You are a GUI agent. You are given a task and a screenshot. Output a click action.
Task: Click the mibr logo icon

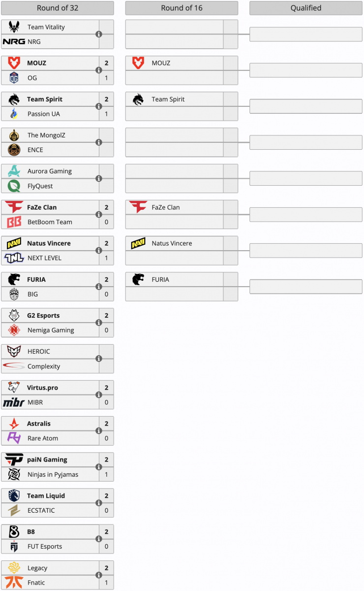(x=14, y=402)
